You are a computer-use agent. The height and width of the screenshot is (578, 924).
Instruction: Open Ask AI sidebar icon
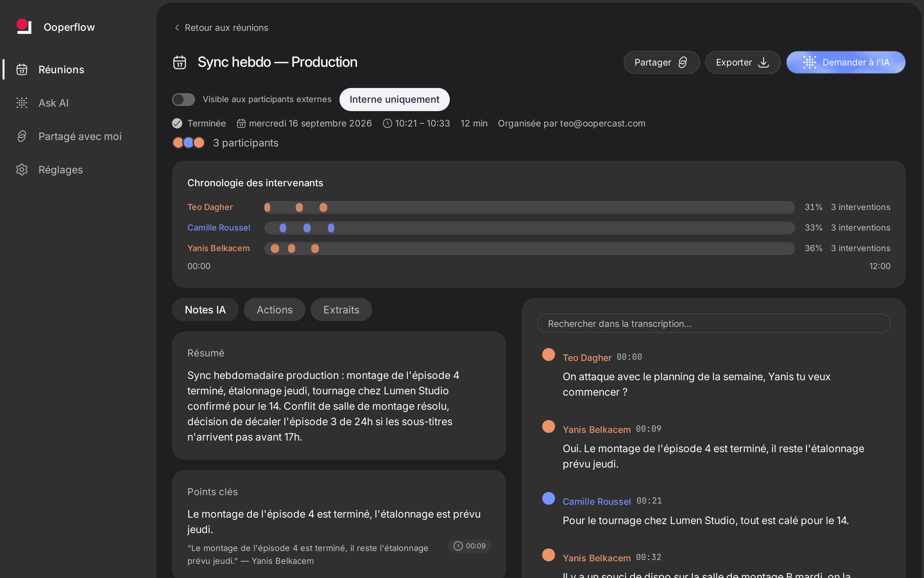(22, 103)
